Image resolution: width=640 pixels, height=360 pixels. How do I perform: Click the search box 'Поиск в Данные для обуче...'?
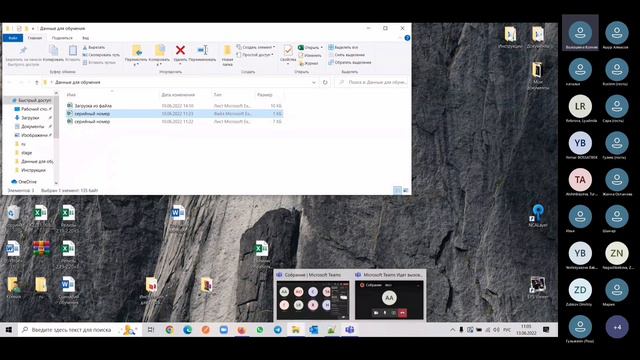tap(371, 82)
